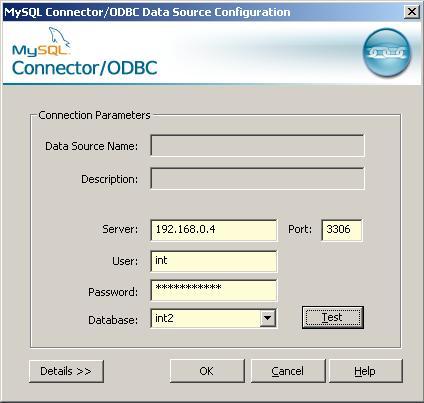Screen dimensions: 424x403
Task: Click into the Password field
Action: pos(213,290)
